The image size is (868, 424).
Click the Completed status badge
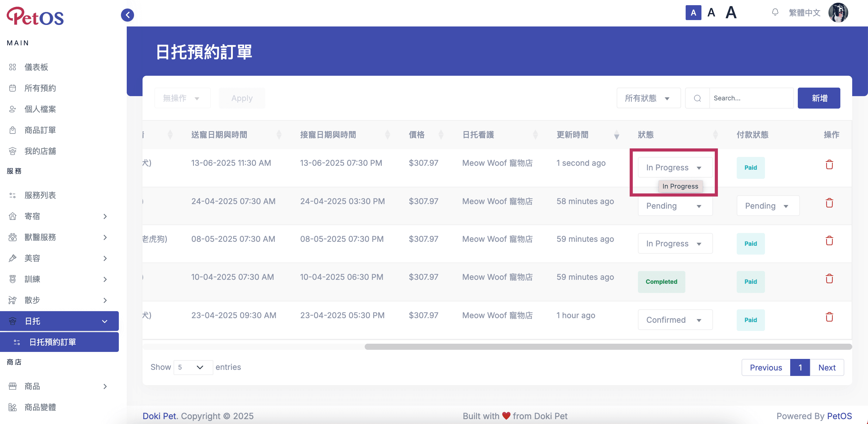(661, 282)
